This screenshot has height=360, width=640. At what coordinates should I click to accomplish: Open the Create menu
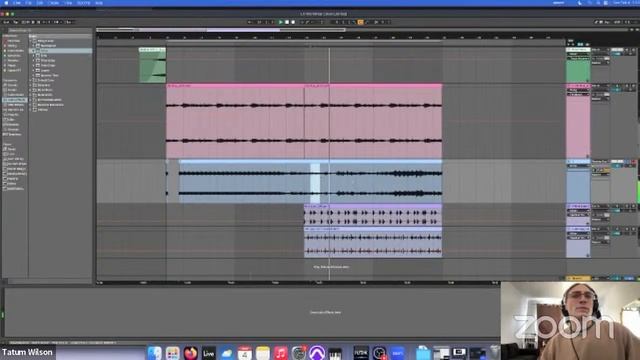(53, 3)
